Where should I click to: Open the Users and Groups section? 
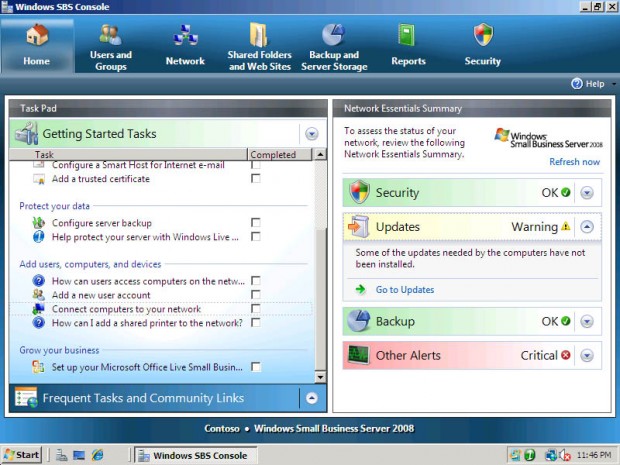point(110,47)
